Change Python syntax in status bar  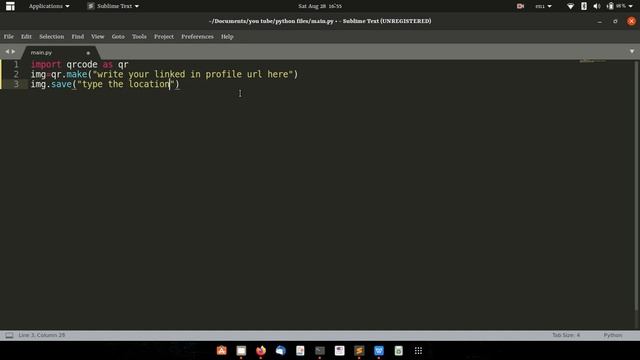(x=613, y=335)
